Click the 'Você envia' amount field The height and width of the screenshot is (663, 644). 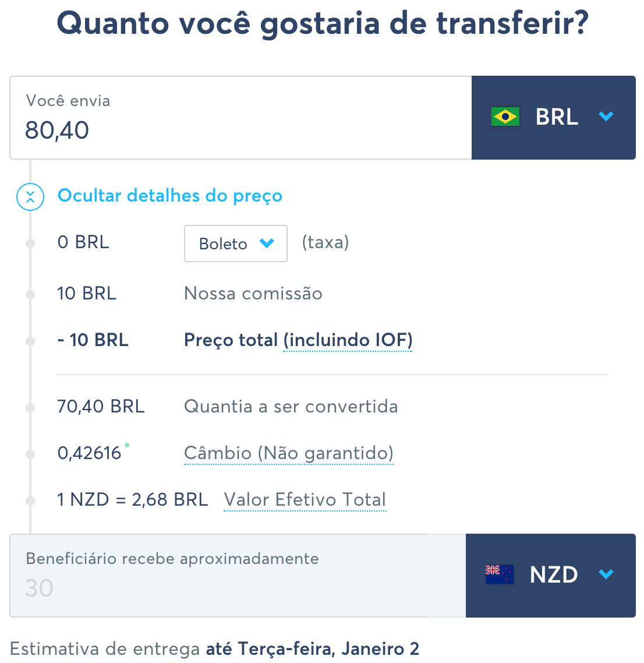(x=233, y=129)
